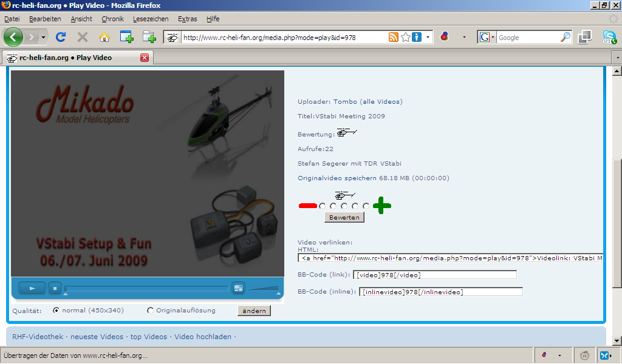Click the blue info icon in address bar
Screen dimensions: 622x364
coord(417,37)
